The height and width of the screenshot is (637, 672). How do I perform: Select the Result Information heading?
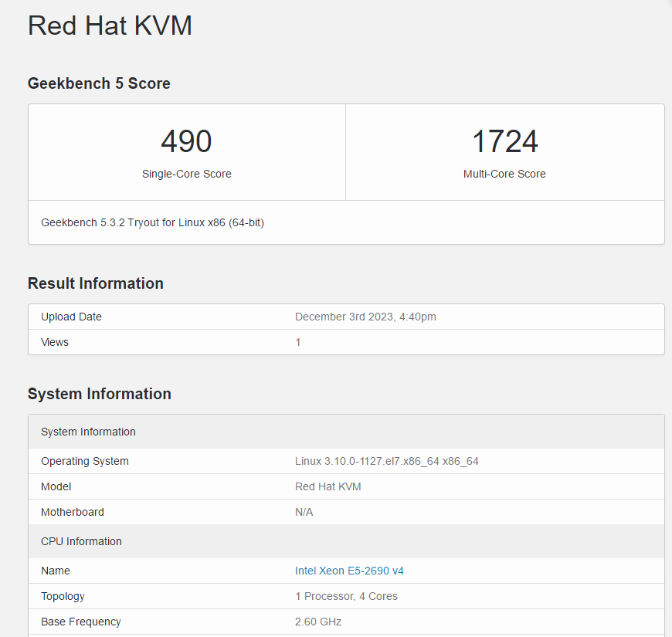click(x=96, y=283)
